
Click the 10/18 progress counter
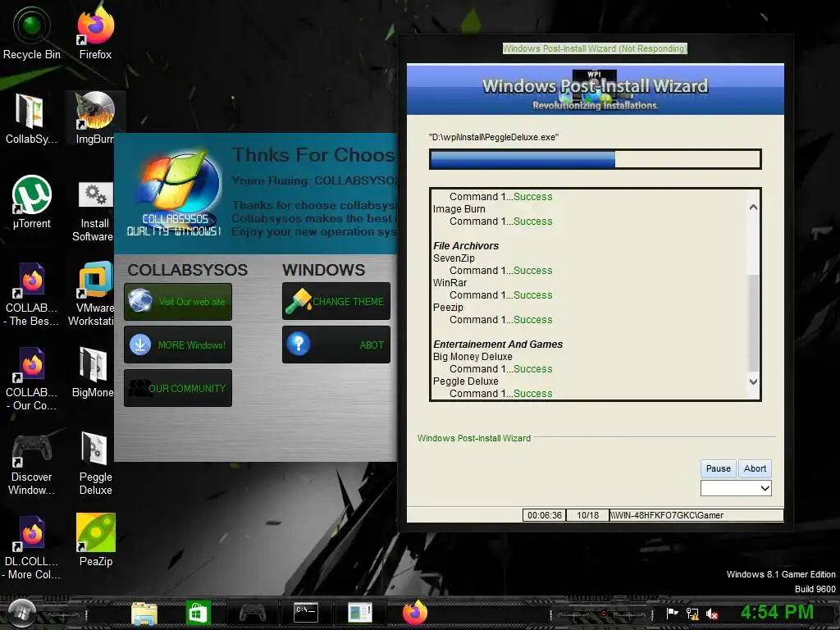click(587, 515)
